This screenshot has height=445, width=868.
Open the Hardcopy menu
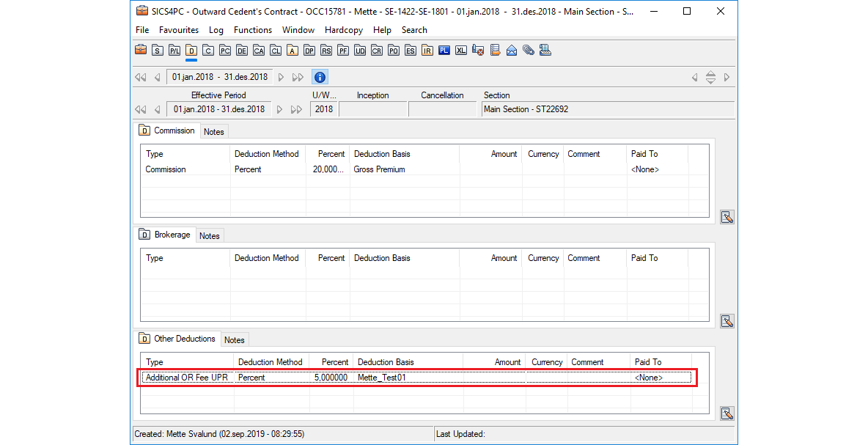click(x=344, y=30)
